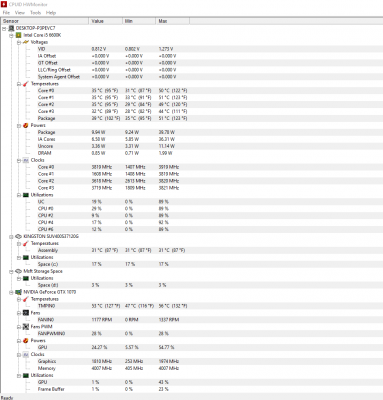Click the Clocks icon under Intel Core i5
Image resolution: width=383 pixels, height=400 pixels.
pyautogui.click(x=26, y=160)
